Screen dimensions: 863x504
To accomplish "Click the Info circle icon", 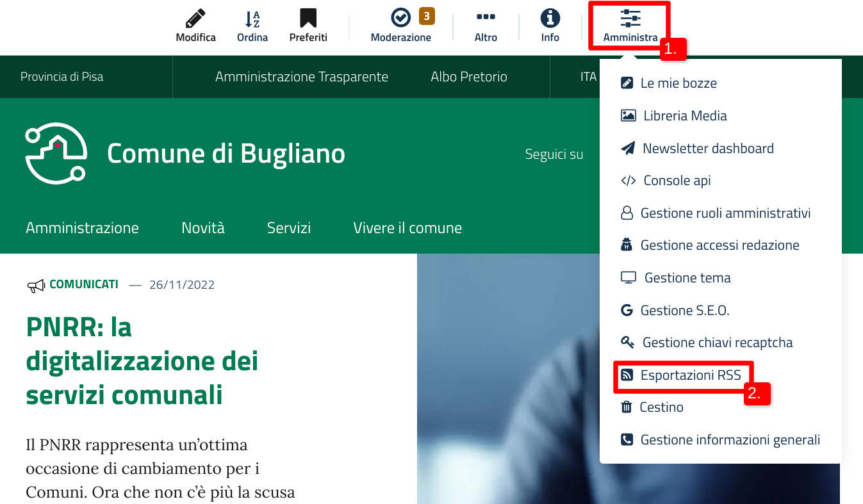I will click(x=550, y=19).
